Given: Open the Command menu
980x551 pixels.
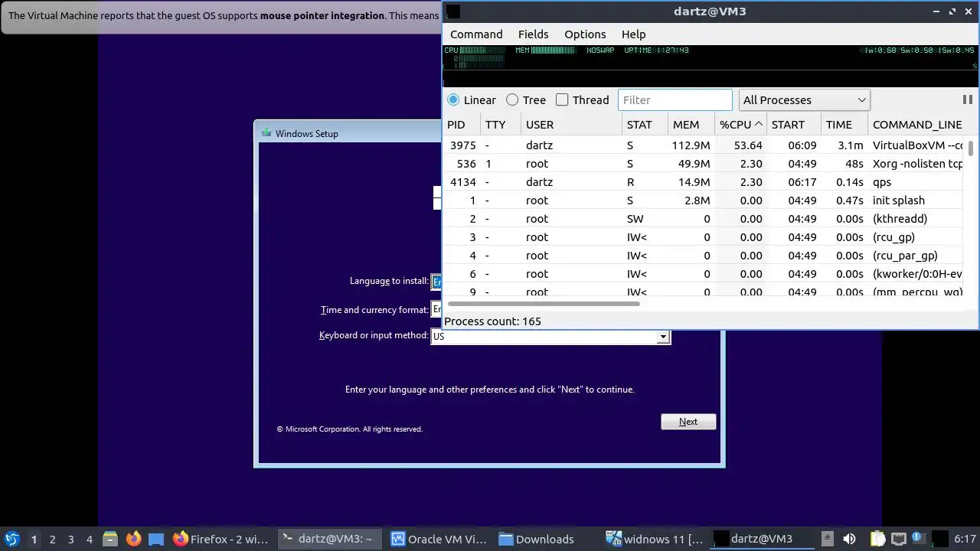Looking at the screenshot, I should (476, 34).
